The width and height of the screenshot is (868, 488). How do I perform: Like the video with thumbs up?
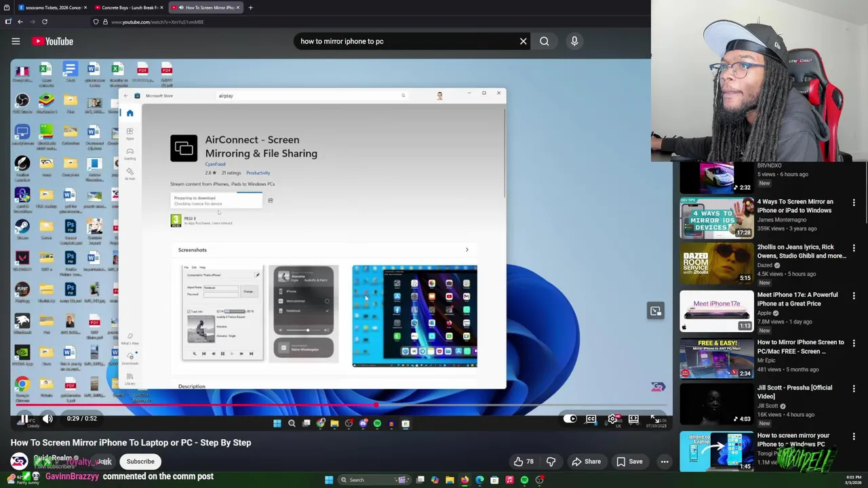coord(523,462)
